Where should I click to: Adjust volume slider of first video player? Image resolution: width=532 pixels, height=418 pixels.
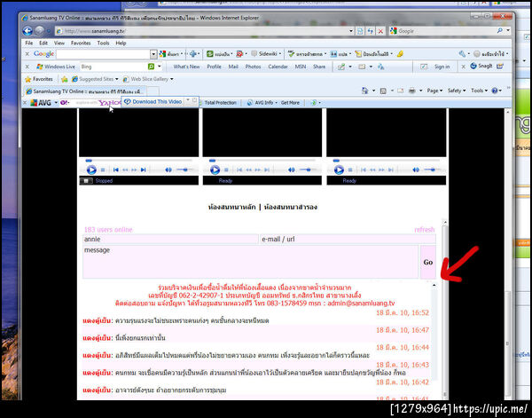(x=185, y=170)
